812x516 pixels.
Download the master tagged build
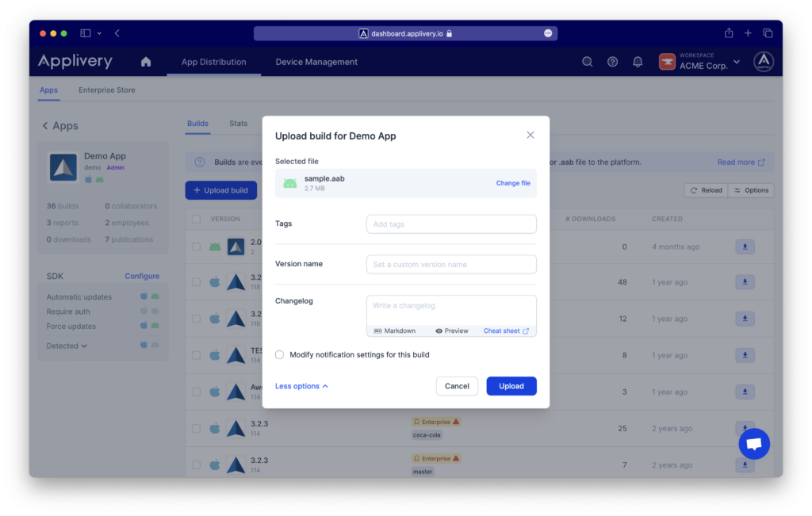tap(745, 464)
